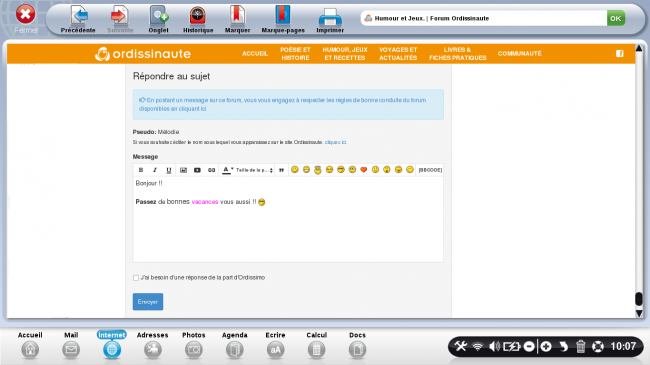650x365 pixels.
Task: Open the Ordissinaute logo homepage
Action: [x=143, y=54]
